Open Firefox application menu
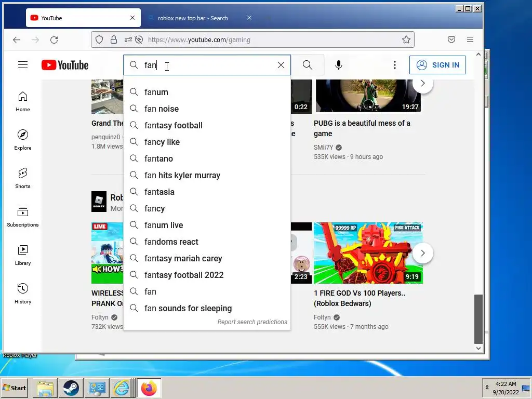This screenshot has width=532, height=399. pyautogui.click(x=470, y=39)
